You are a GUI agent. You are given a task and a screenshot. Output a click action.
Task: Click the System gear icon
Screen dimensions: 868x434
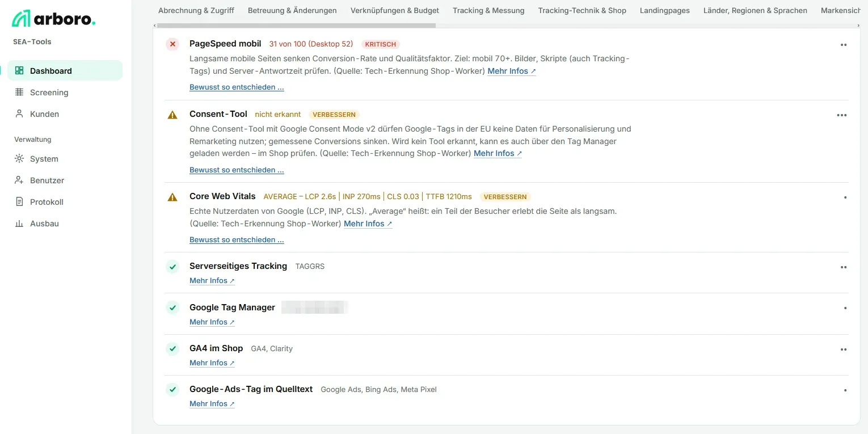coord(19,159)
